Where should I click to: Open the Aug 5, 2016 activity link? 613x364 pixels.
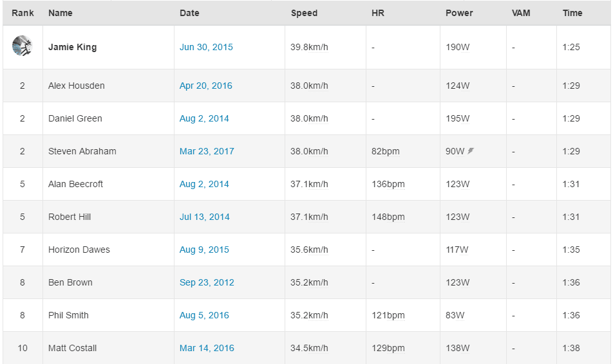(x=204, y=316)
